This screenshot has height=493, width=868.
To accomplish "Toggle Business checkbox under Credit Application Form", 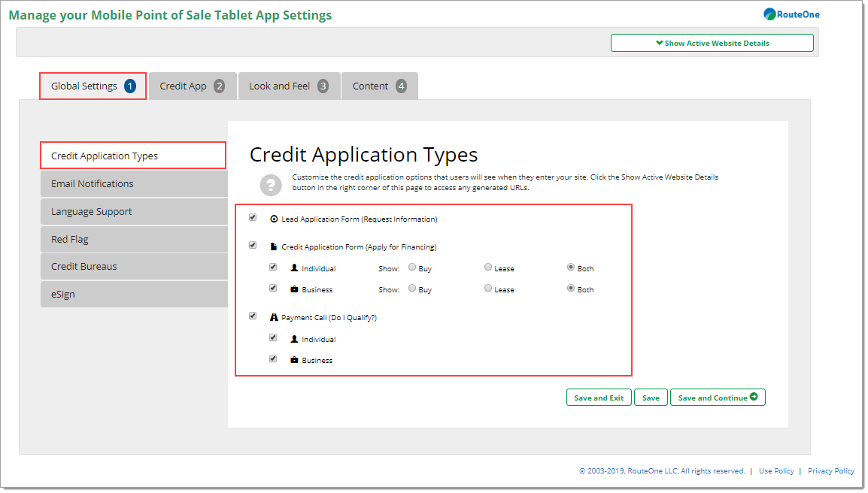I will [x=273, y=288].
